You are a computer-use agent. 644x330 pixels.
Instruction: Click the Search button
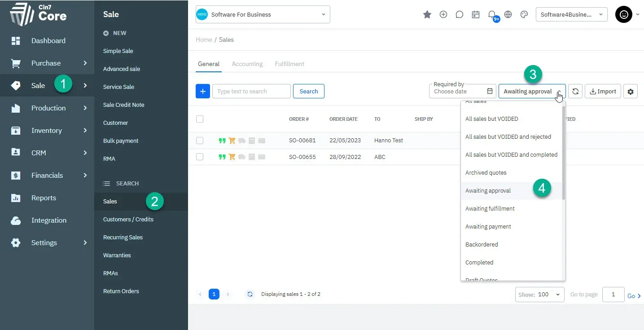point(309,91)
